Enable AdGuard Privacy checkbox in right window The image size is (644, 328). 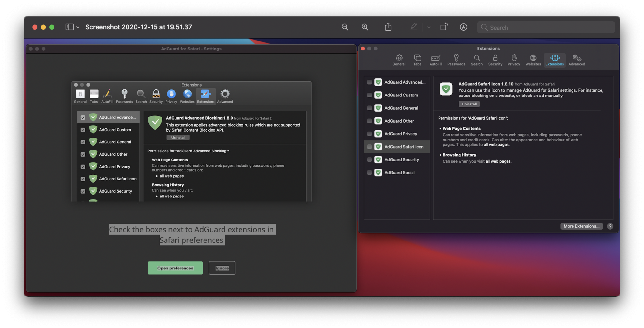pyautogui.click(x=369, y=134)
